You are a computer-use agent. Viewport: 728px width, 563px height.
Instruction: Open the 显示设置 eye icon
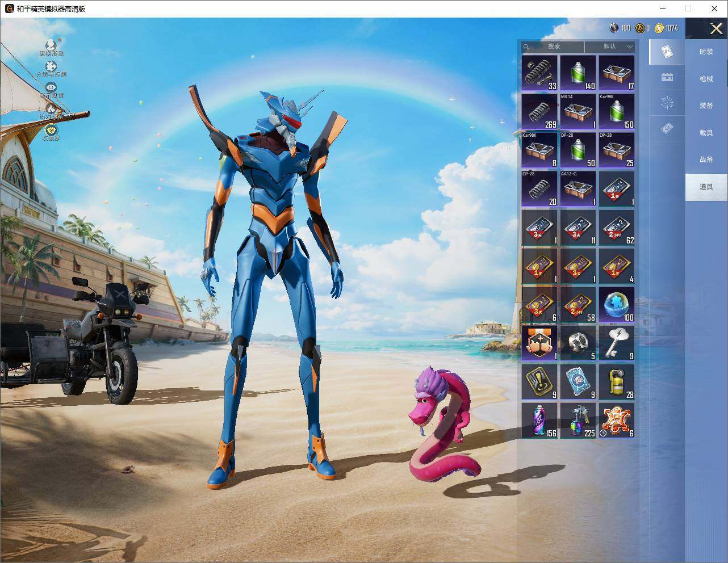click(51, 87)
